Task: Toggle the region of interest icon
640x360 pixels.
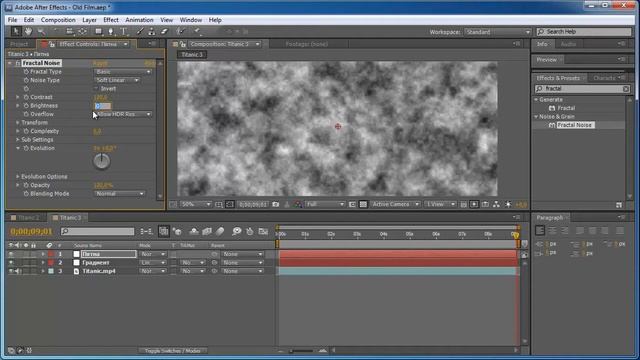Action: tap(352, 204)
